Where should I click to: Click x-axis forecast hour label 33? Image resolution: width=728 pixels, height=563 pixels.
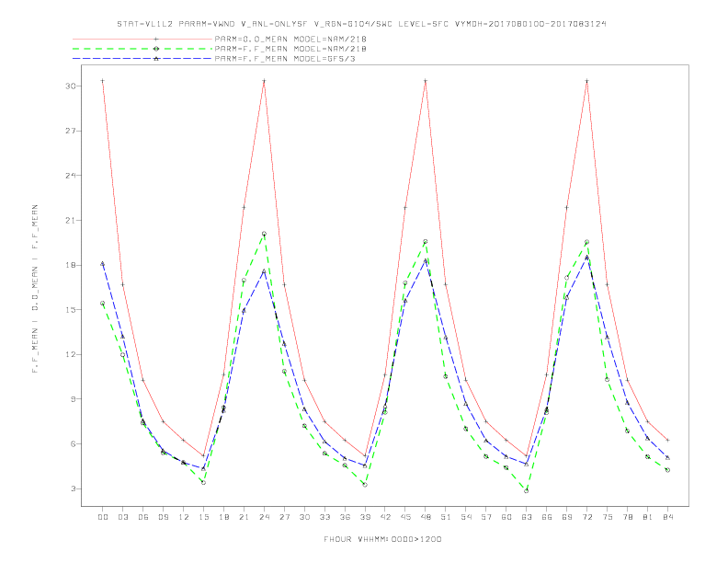(324, 517)
